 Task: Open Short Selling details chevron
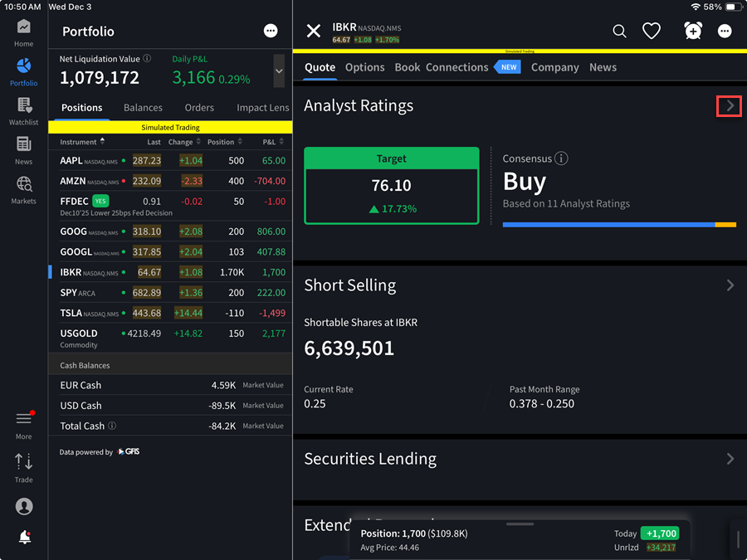click(x=730, y=285)
